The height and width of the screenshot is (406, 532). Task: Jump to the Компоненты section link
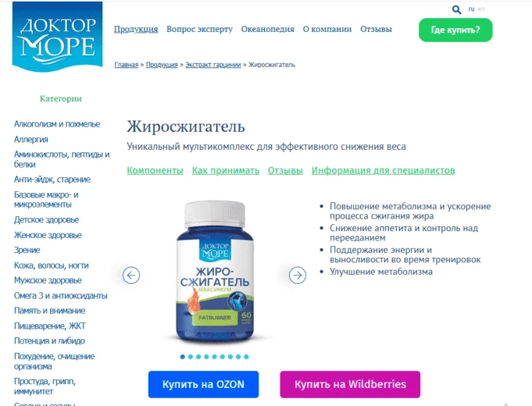[155, 170]
